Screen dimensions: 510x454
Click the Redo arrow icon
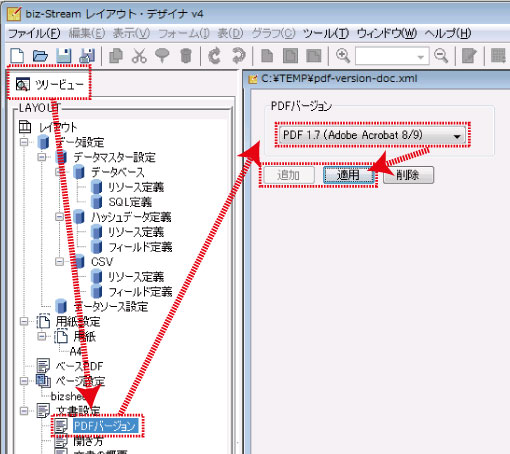[x=238, y=55]
